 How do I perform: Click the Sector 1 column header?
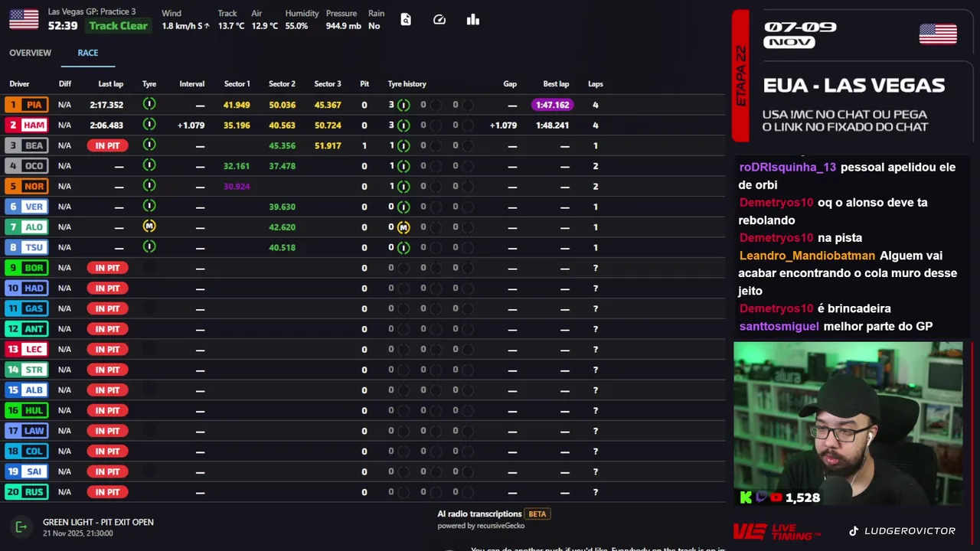[237, 84]
